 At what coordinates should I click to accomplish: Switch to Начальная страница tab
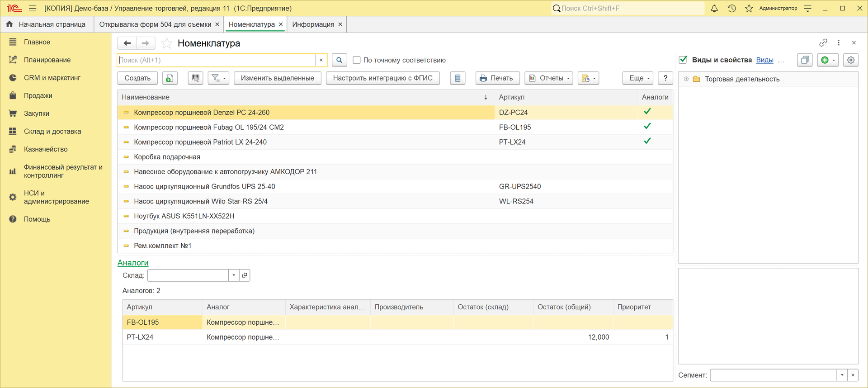(x=47, y=24)
